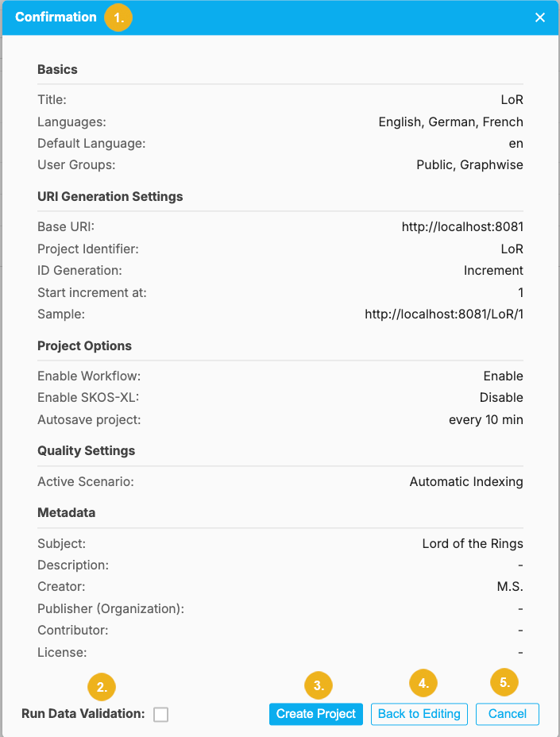Click orange badge 2 above Run Data Validation
Screen dimensions: 560x737
click(101, 686)
